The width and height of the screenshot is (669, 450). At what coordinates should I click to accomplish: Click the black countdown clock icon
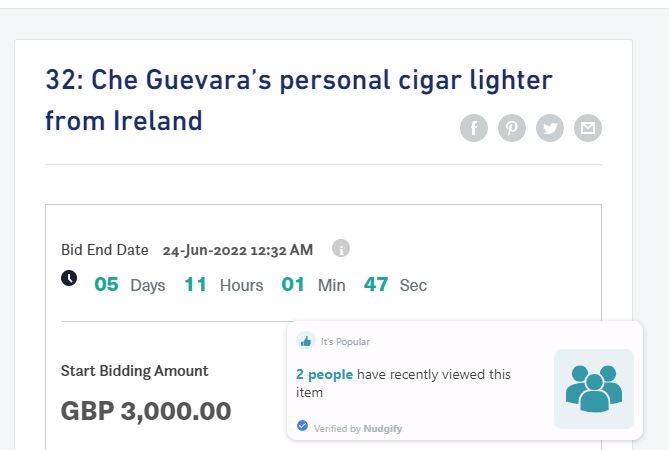point(69,278)
